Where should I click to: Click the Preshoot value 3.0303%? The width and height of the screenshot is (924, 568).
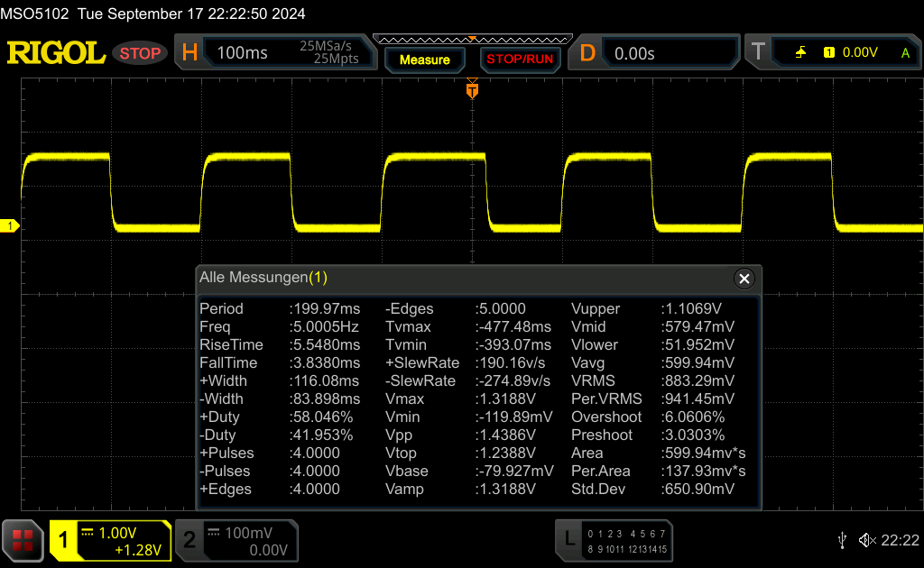[693, 435]
